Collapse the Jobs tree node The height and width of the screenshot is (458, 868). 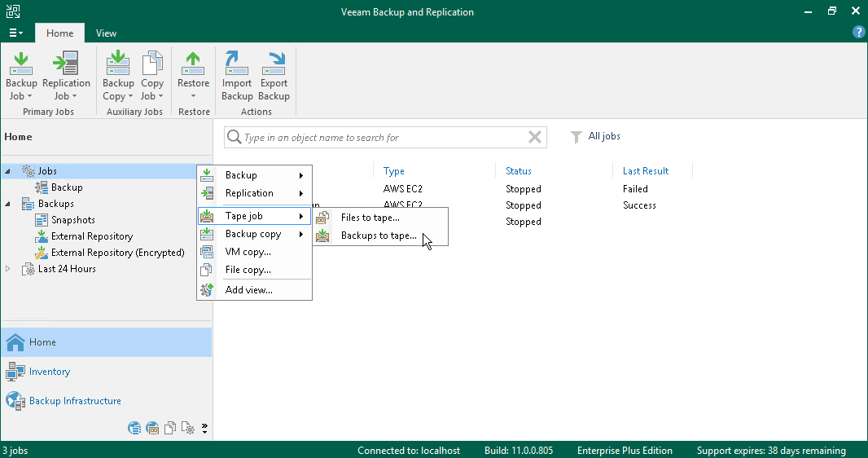[8, 172]
